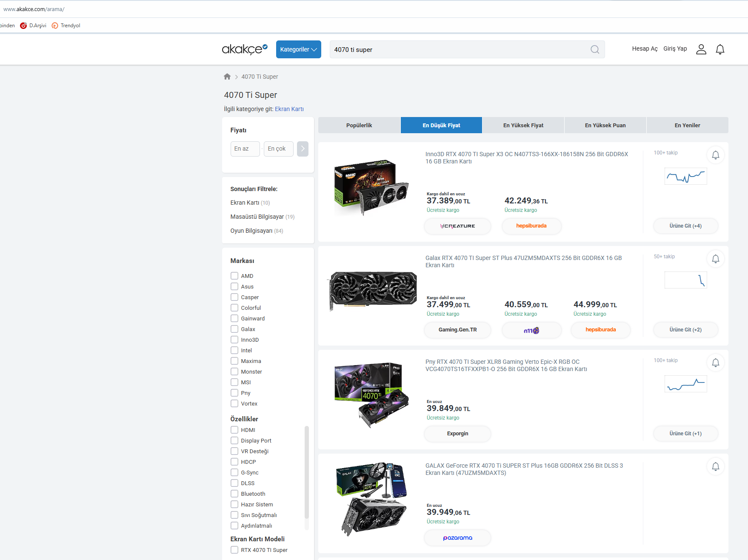Click Giriş Yap link
The height and width of the screenshot is (560, 748).
675,49
